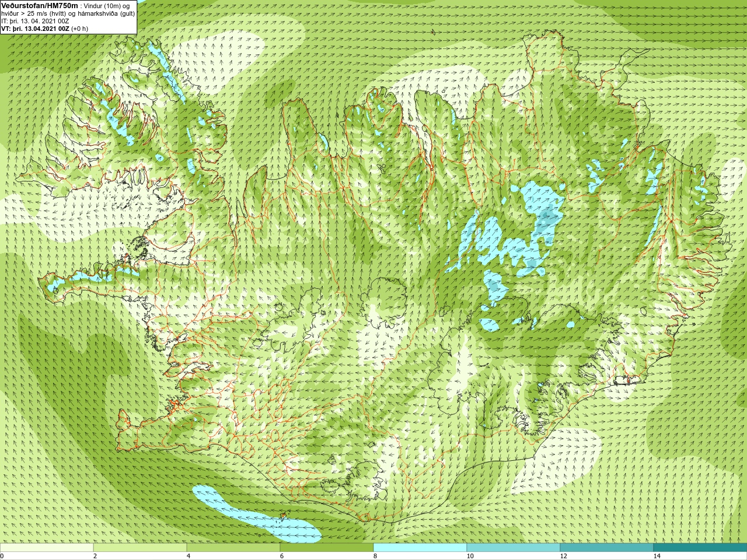
Task: Click the '12' label on the colour scale
Action: point(563,556)
